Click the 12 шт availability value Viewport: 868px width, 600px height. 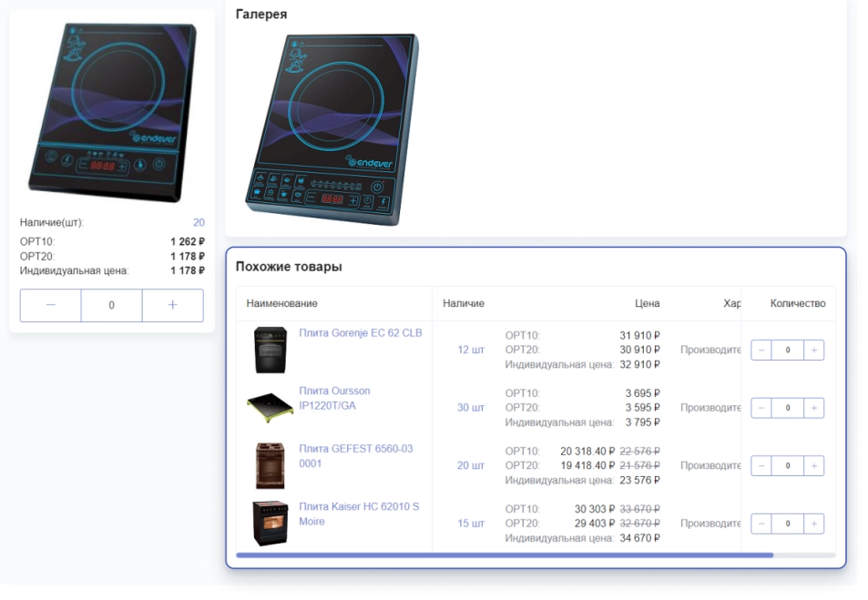[471, 350]
